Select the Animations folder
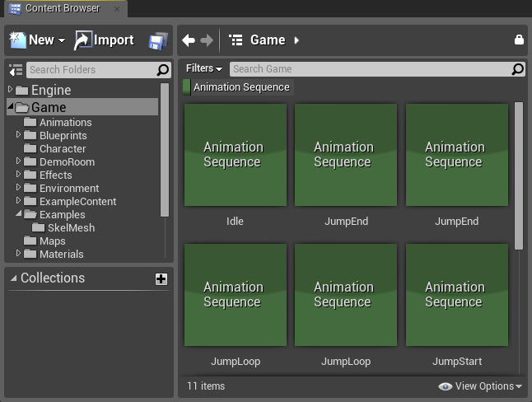 pos(66,122)
